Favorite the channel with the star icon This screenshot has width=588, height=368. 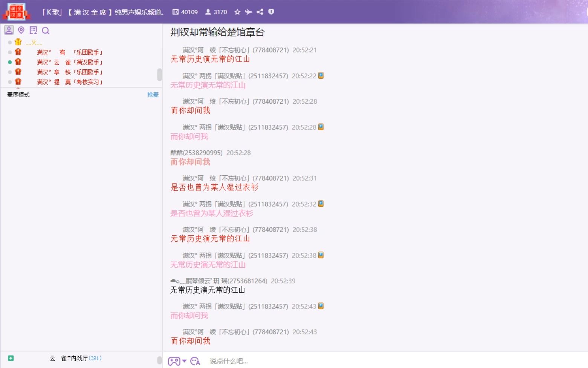coord(237,12)
